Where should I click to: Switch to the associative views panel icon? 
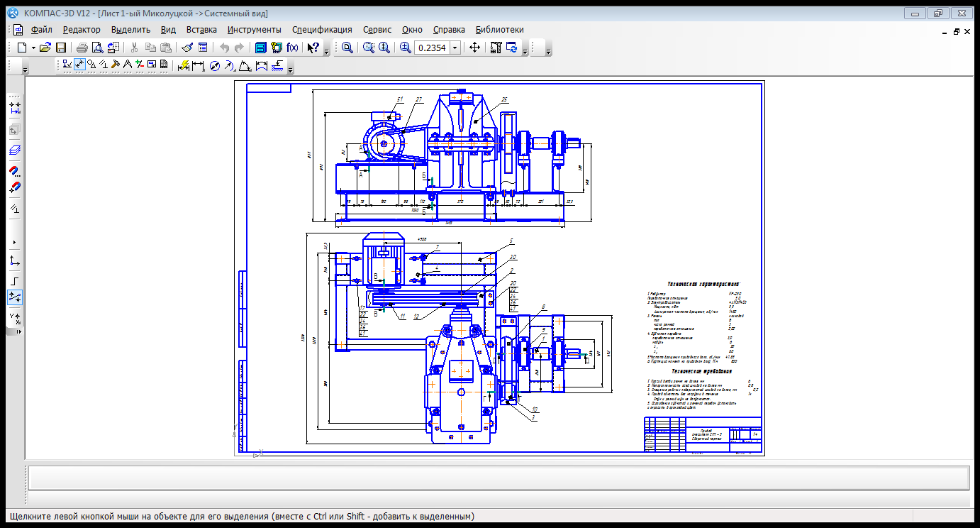point(152,66)
